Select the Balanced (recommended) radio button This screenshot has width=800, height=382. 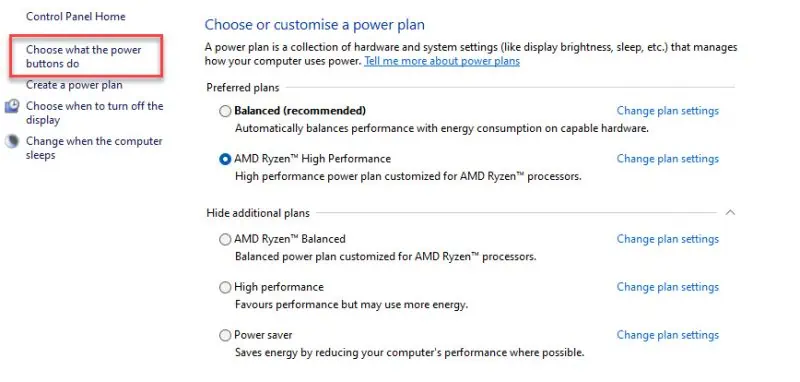pyautogui.click(x=225, y=111)
